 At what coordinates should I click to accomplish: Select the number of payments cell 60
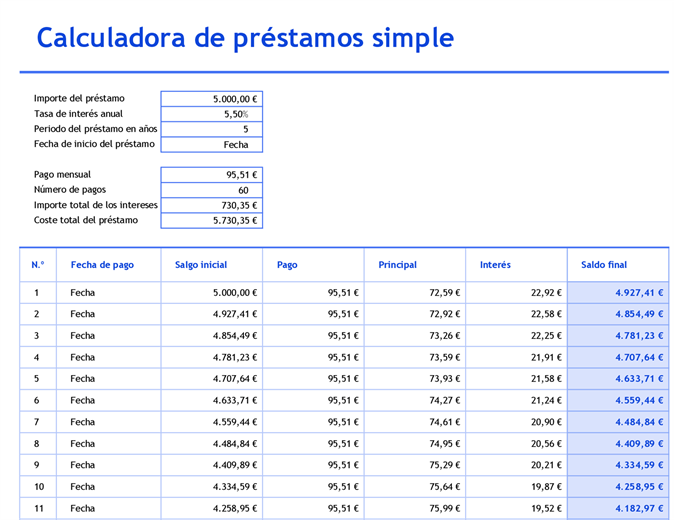tap(211, 190)
